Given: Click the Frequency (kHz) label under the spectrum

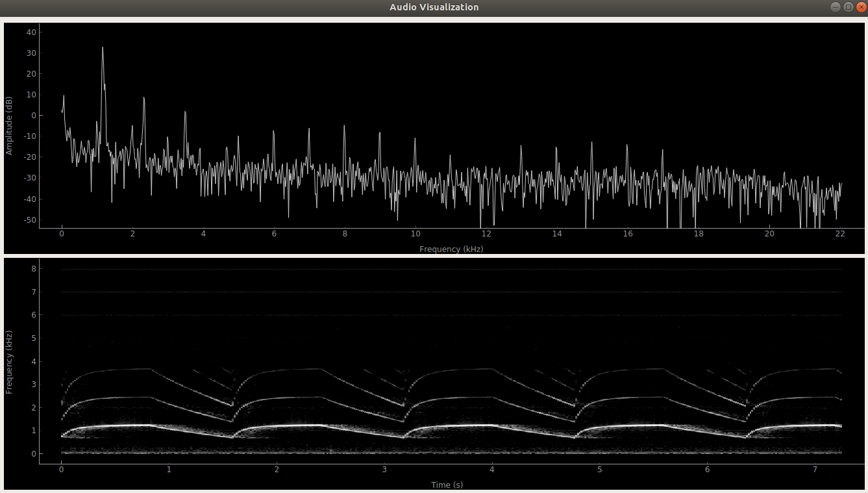Looking at the screenshot, I should pos(451,249).
